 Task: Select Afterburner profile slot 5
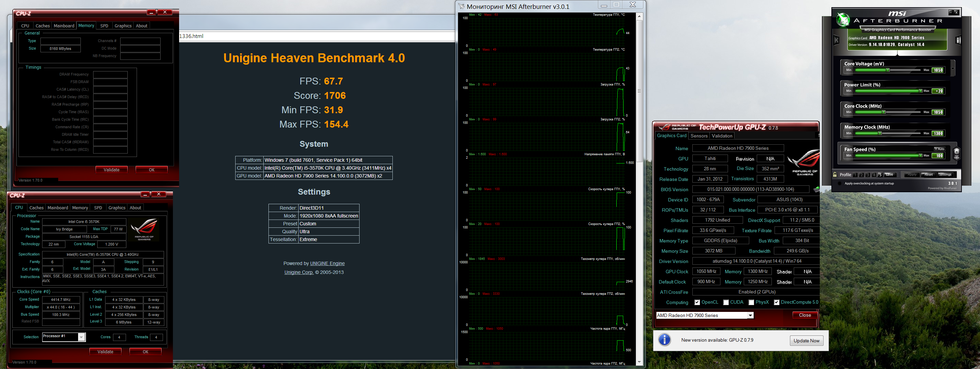tap(880, 175)
